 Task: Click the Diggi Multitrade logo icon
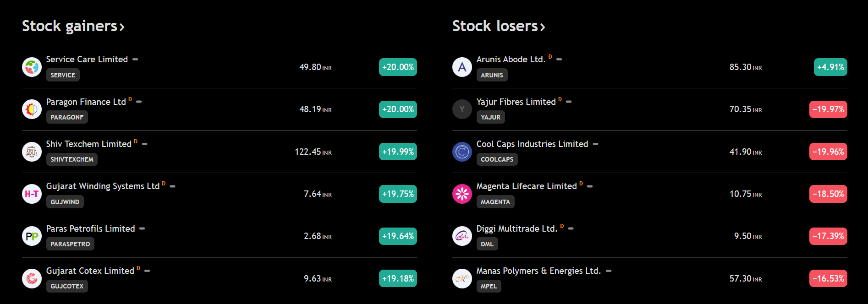click(462, 236)
